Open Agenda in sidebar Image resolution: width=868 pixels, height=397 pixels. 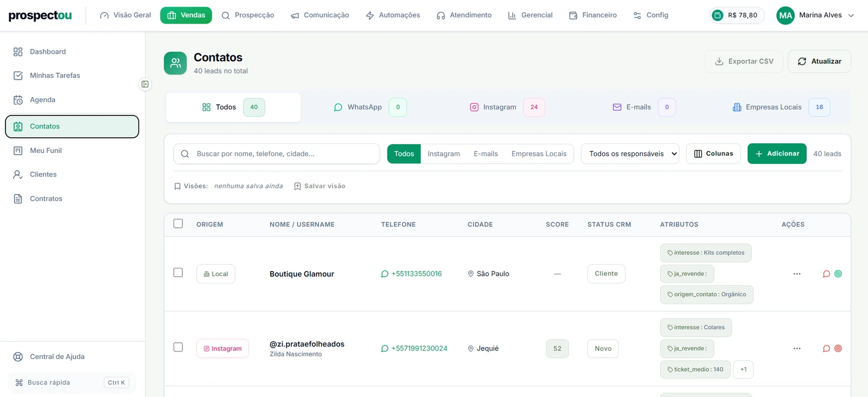72,100
